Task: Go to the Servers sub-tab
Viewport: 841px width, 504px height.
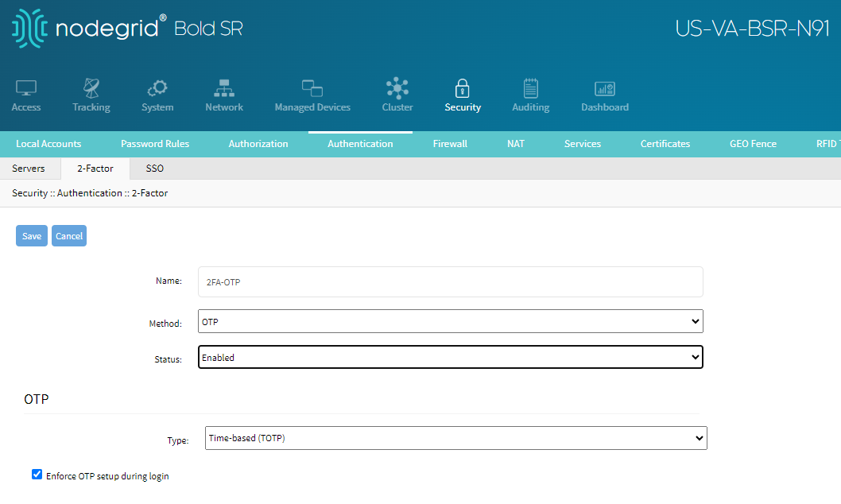Action: [29, 169]
